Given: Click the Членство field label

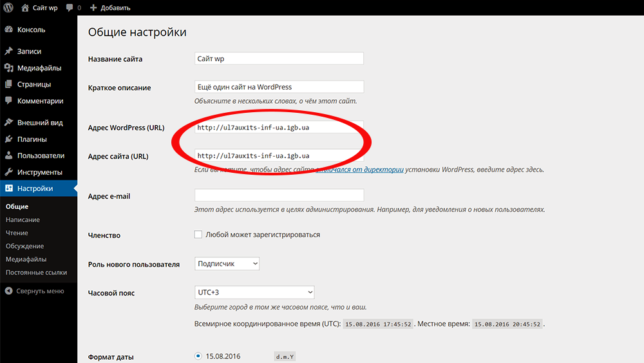Looking at the screenshot, I should pyautogui.click(x=104, y=235).
